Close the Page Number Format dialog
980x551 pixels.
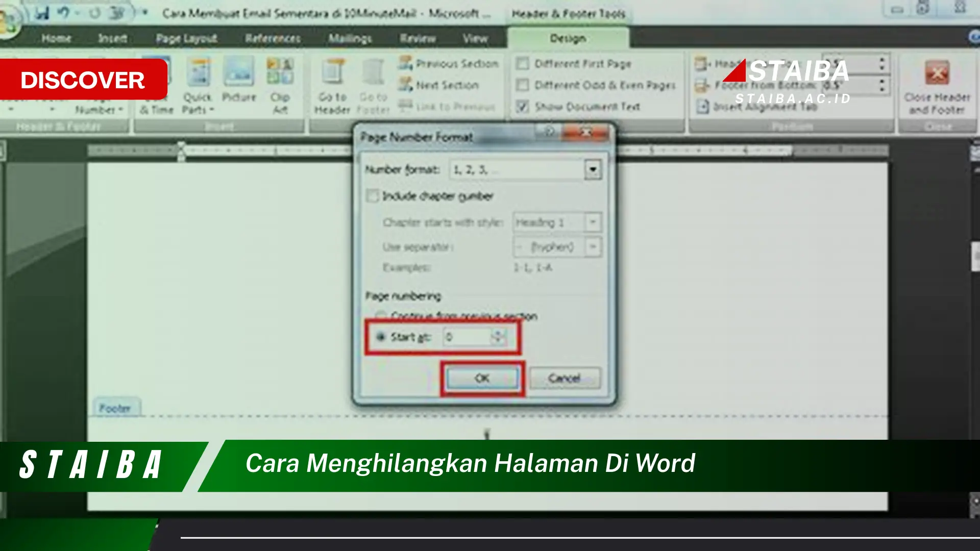(x=586, y=133)
